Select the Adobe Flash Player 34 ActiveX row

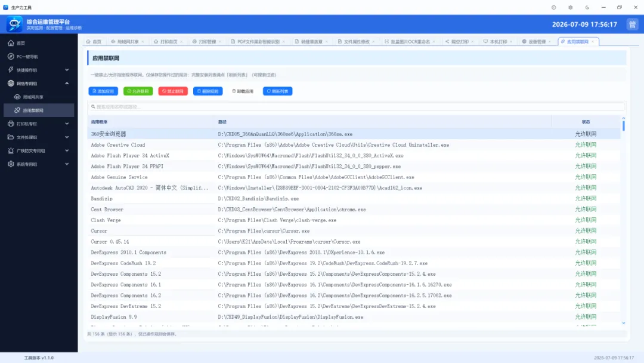354,155
